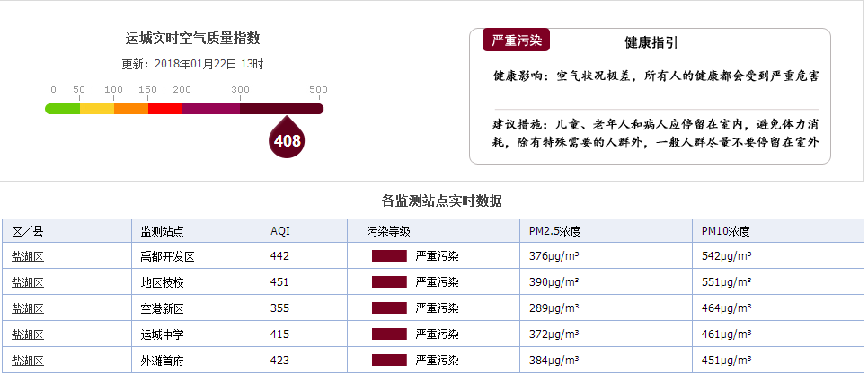Click the AQI value 415

point(280,335)
